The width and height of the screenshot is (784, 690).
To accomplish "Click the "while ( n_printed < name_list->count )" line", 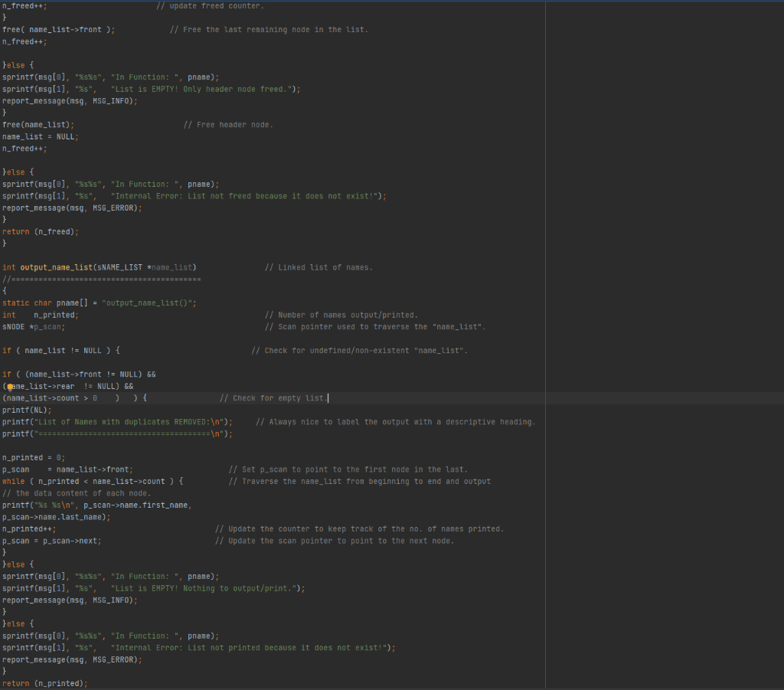I will tap(93, 482).
